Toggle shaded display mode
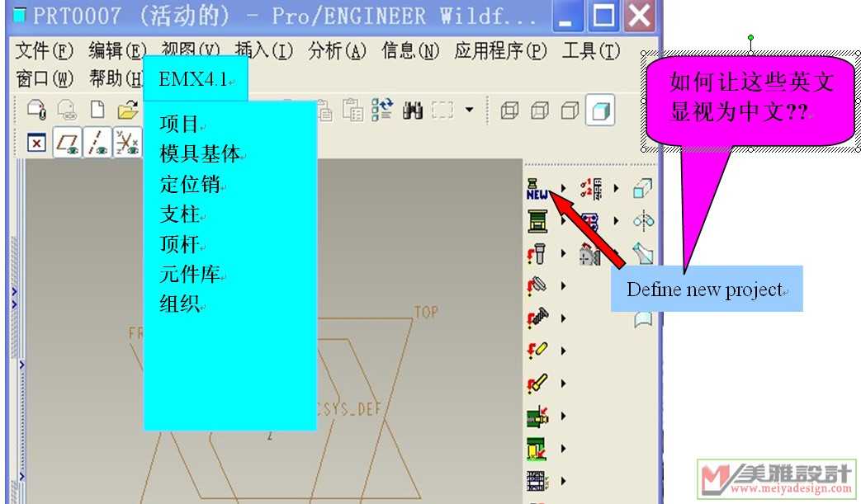The image size is (861, 504). [x=600, y=111]
